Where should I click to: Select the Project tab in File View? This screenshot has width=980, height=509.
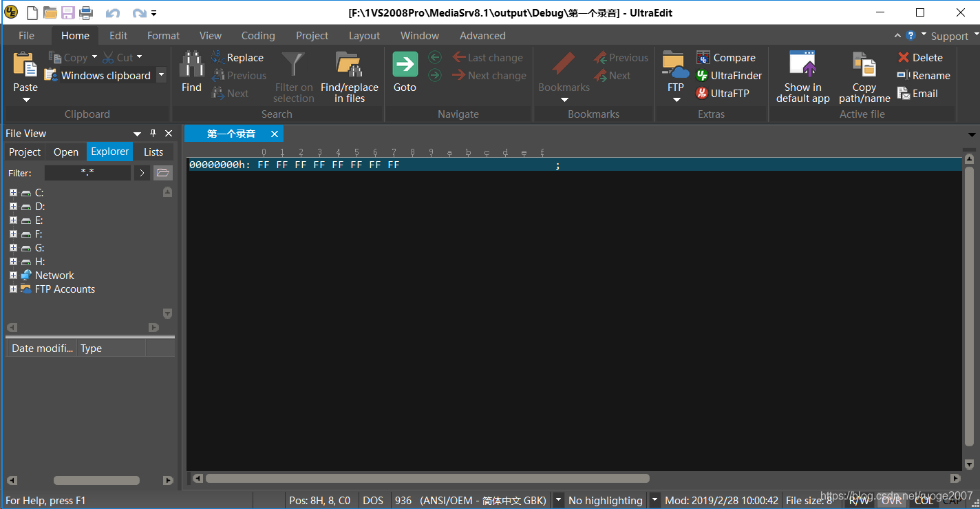pos(25,152)
